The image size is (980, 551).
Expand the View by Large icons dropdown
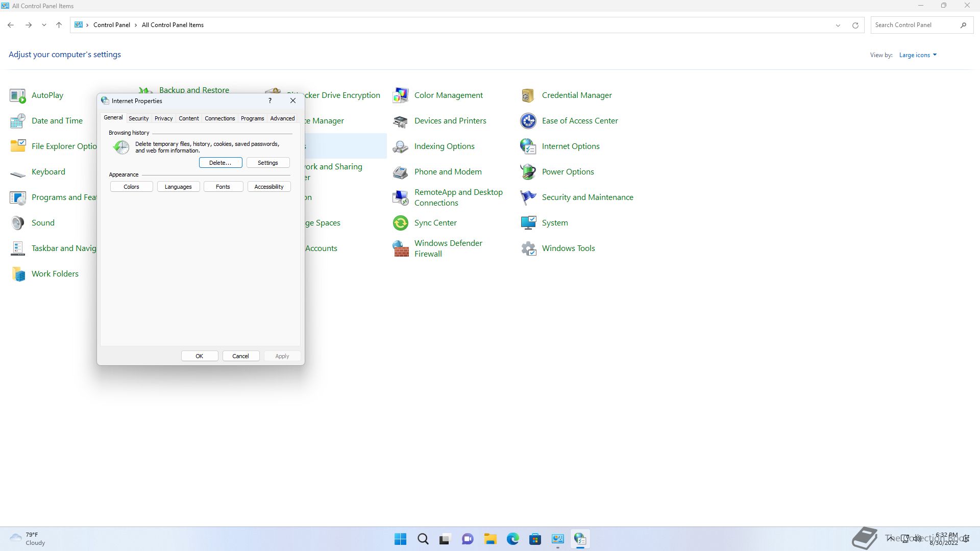[918, 55]
